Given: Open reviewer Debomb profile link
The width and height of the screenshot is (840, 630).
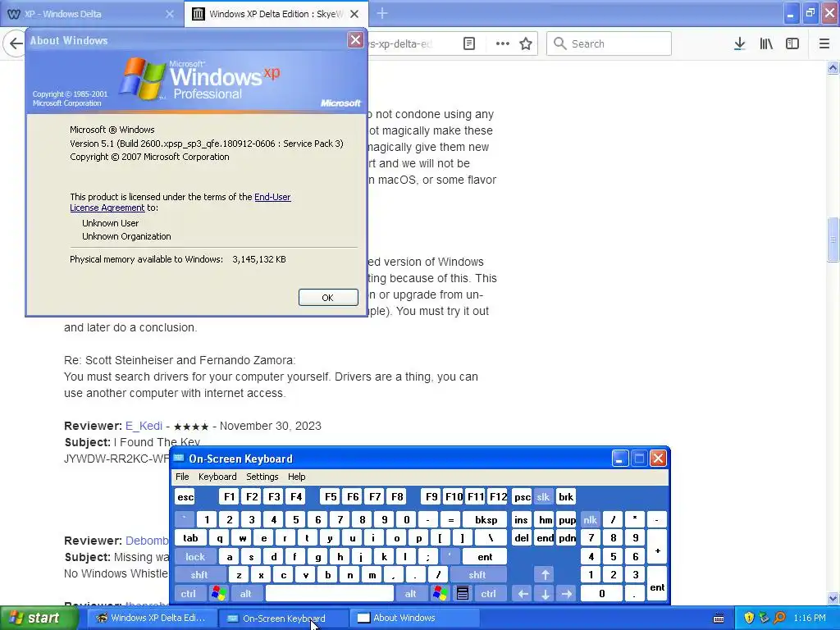Looking at the screenshot, I should pyautogui.click(x=147, y=541).
